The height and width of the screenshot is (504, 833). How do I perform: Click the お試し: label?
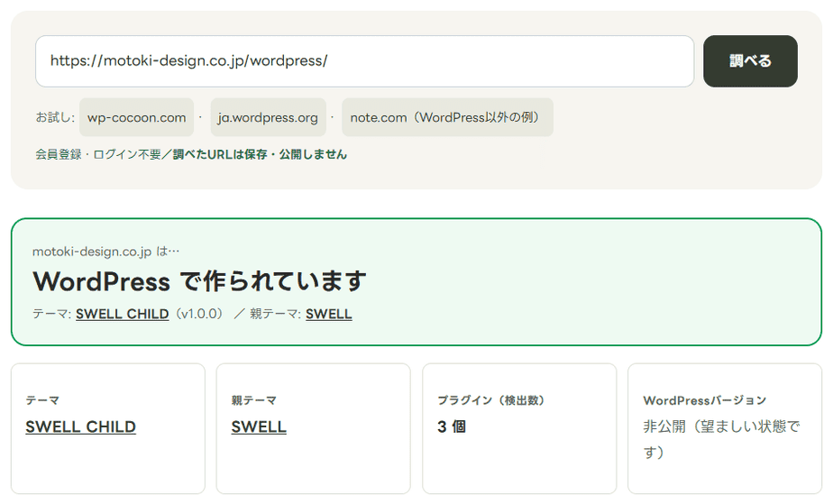(x=55, y=117)
